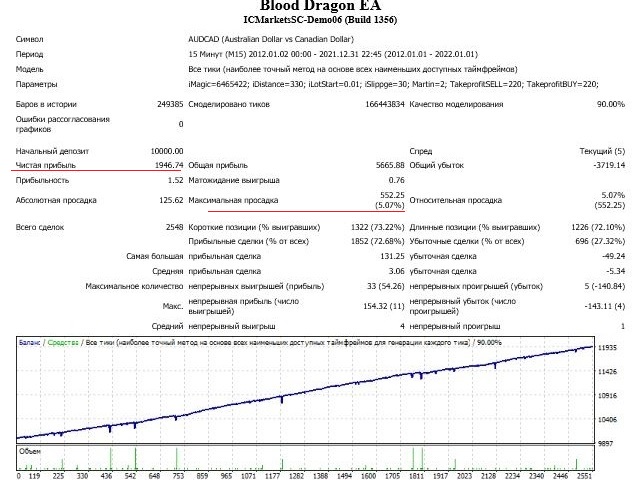Select the Ошибки рассогласования графиков label
The width and height of the screenshot is (640, 480).
[62, 124]
